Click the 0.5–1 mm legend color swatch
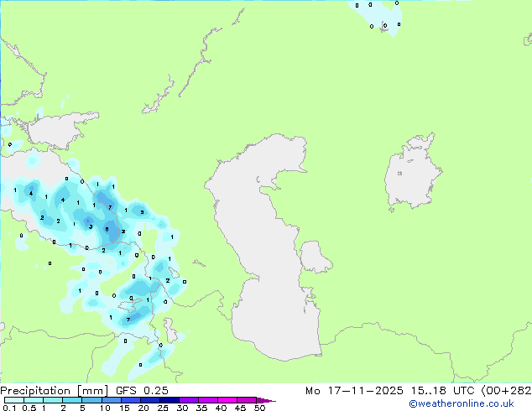This screenshot has height=411, width=532. click(34, 400)
